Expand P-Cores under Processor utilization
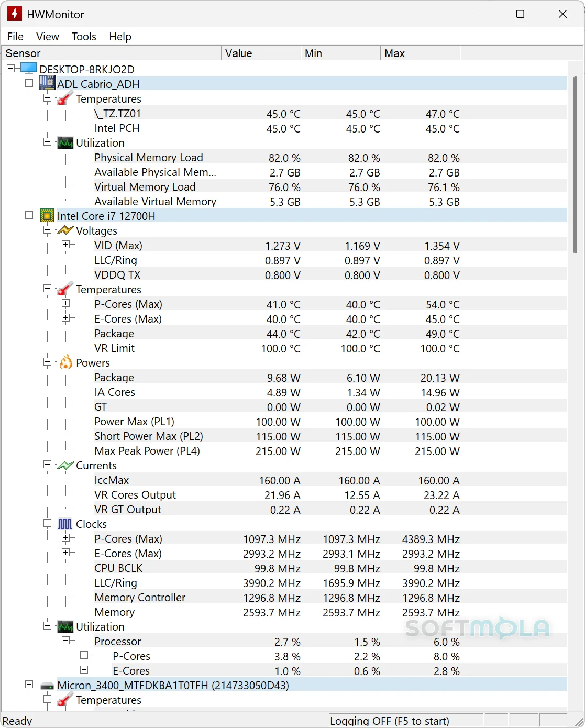Viewport: 585px width, 728px height. pyautogui.click(x=84, y=655)
